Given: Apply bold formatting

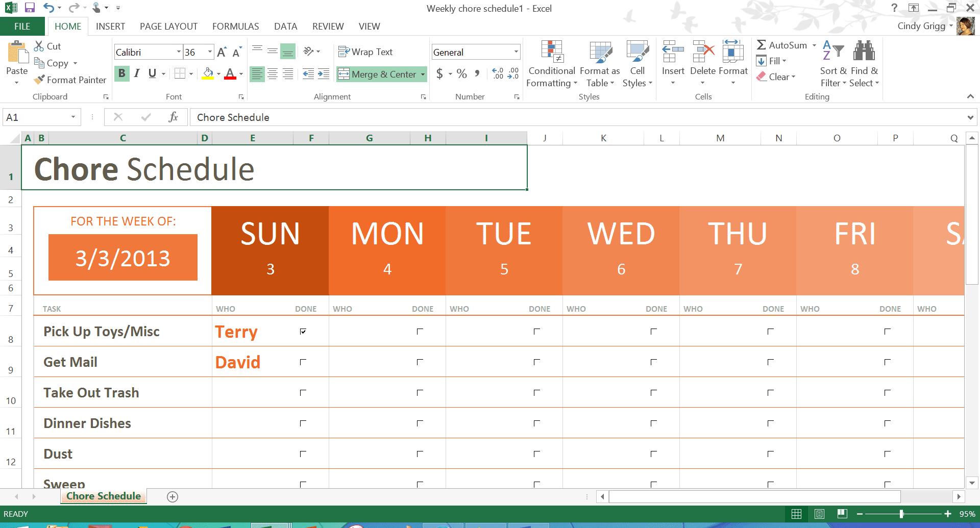Looking at the screenshot, I should click(x=121, y=73).
